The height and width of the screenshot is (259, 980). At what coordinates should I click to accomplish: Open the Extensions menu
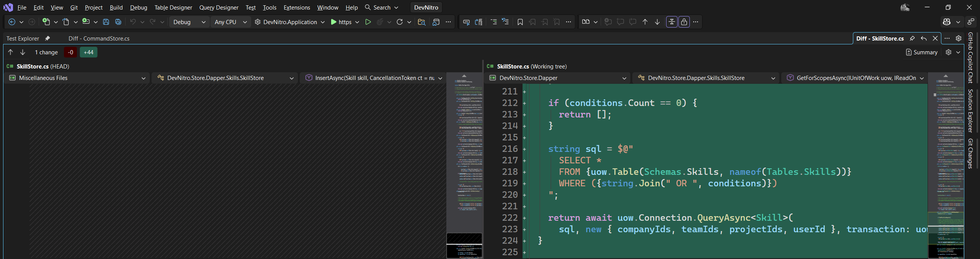297,7
